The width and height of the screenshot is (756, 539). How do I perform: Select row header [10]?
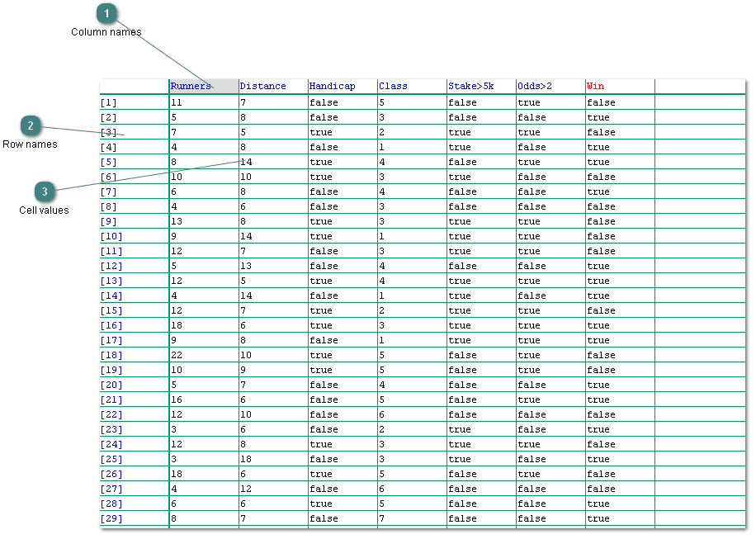click(111, 236)
